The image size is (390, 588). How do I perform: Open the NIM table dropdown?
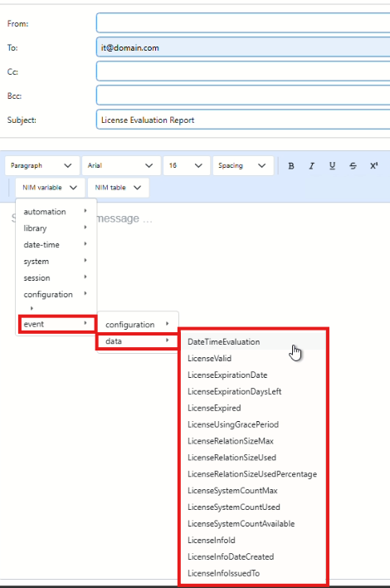point(118,188)
